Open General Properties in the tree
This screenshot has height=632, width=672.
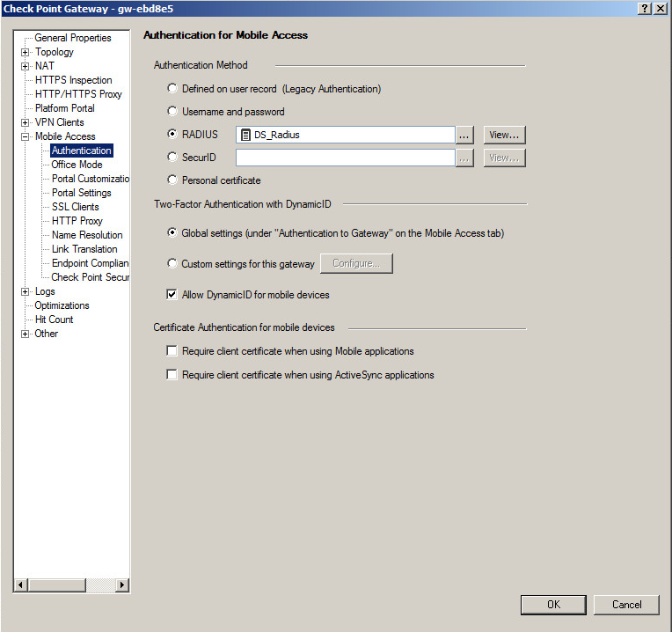(73, 38)
